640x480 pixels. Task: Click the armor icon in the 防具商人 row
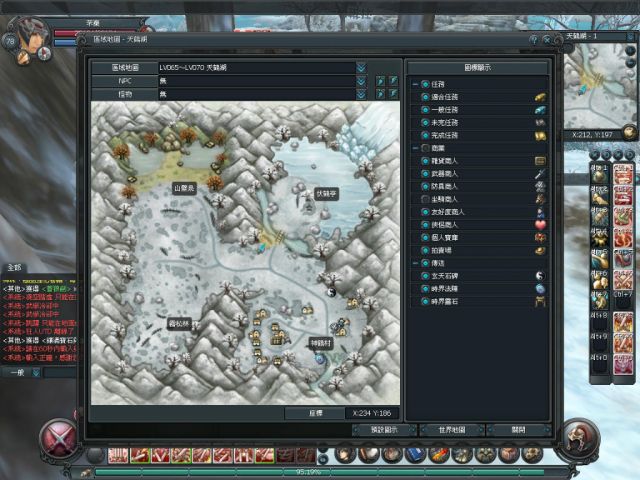(540, 187)
